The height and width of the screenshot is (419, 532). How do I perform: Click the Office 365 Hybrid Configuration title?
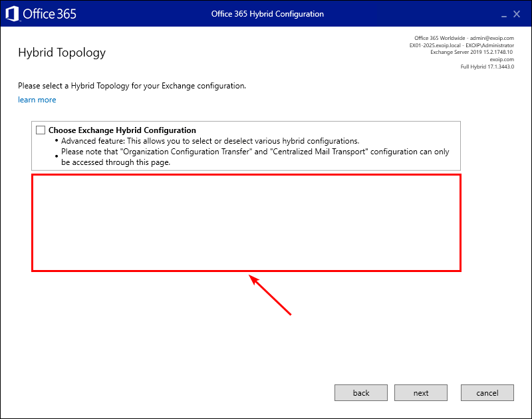point(267,14)
